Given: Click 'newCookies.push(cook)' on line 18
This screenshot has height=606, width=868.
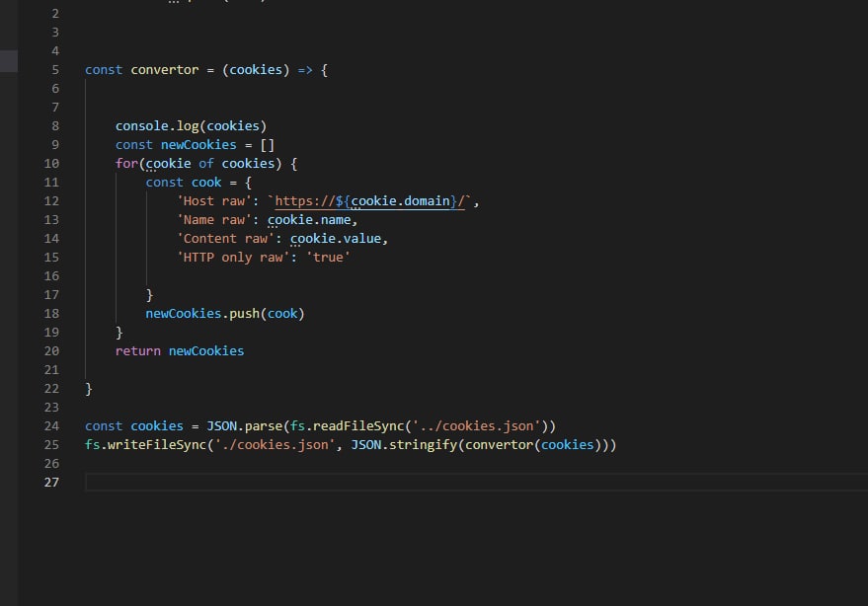Looking at the screenshot, I should (225, 314).
